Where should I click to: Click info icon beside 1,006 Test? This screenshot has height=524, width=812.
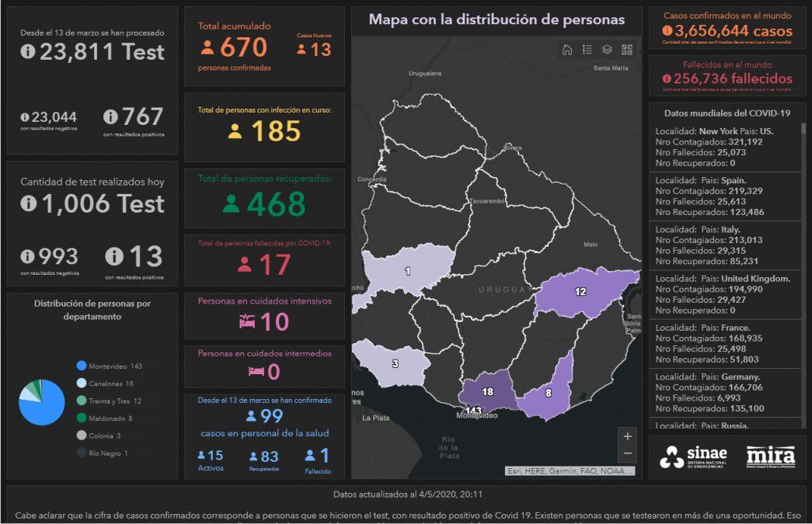(x=28, y=204)
